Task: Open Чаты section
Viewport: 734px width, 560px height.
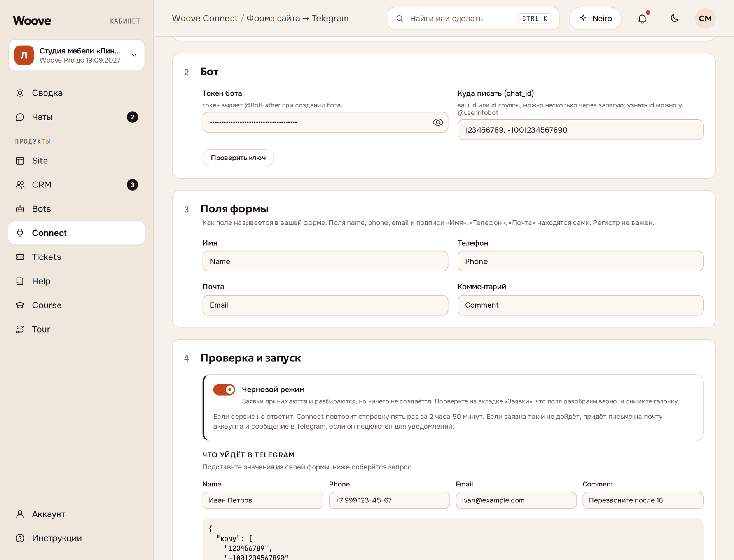Action: tap(76, 117)
